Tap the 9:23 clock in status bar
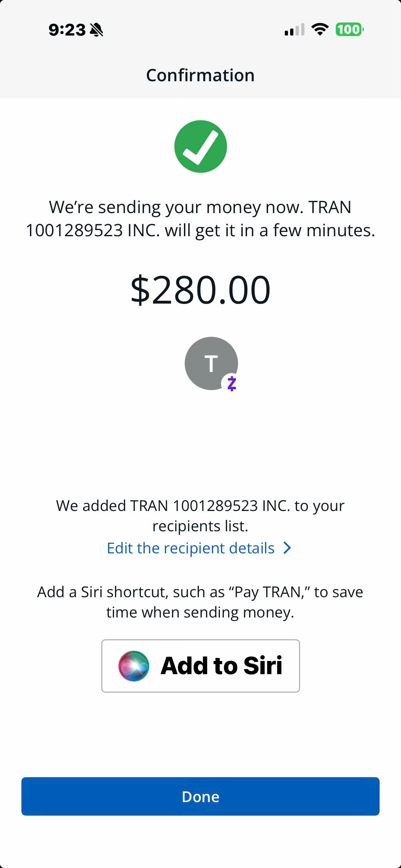Viewport: 401px width, 868px height. 67,30
